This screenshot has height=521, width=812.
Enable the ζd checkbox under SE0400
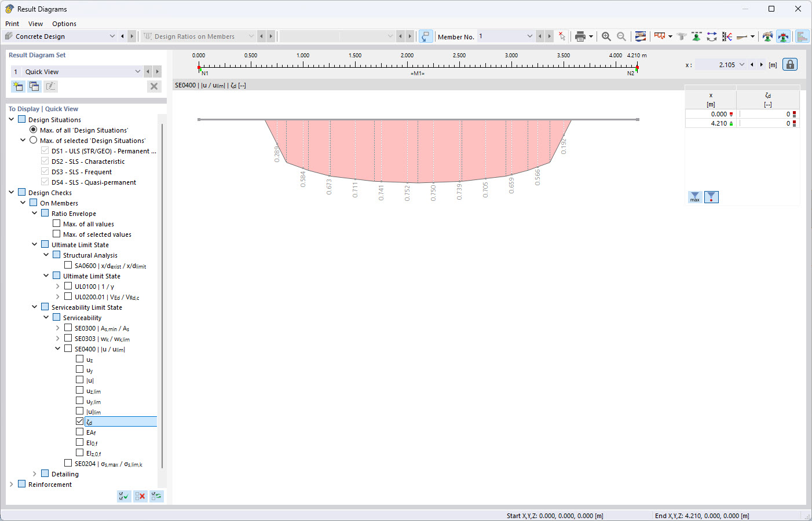[80, 421]
